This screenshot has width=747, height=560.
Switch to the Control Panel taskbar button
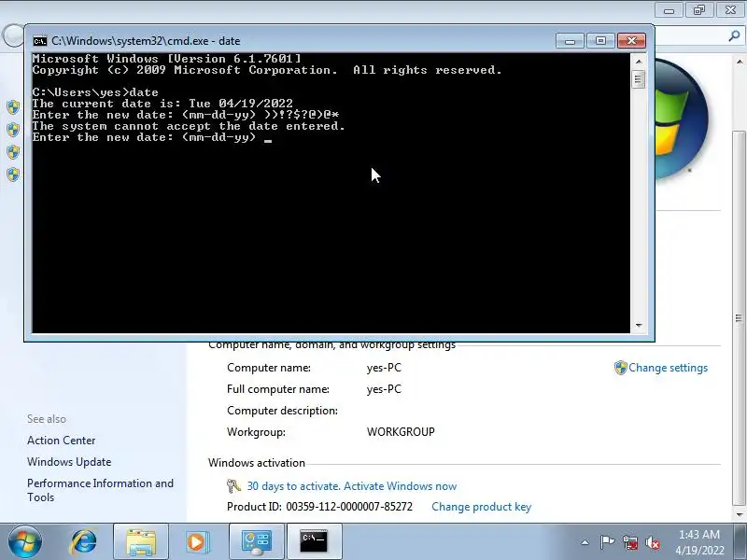pyautogui.click(x=256, y=542)
